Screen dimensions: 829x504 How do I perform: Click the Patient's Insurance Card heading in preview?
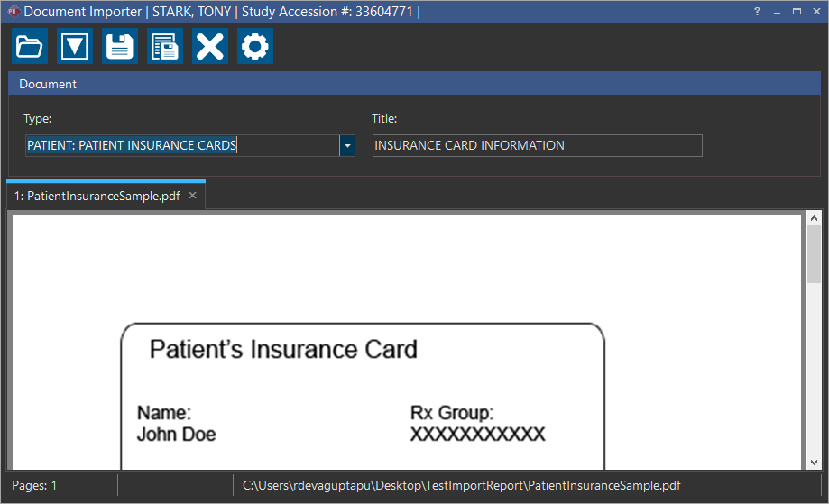point(283,350)
